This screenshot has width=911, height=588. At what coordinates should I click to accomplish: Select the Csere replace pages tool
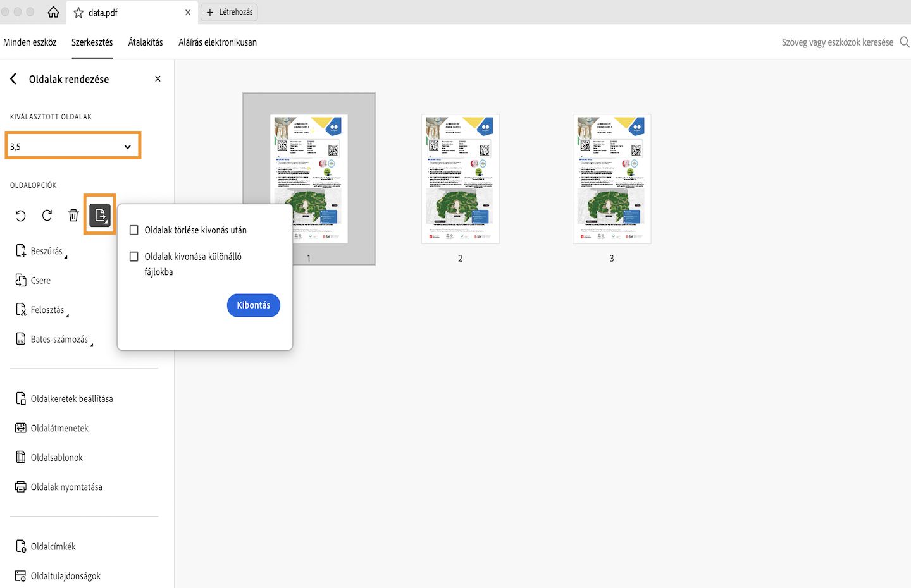[40, 280]
